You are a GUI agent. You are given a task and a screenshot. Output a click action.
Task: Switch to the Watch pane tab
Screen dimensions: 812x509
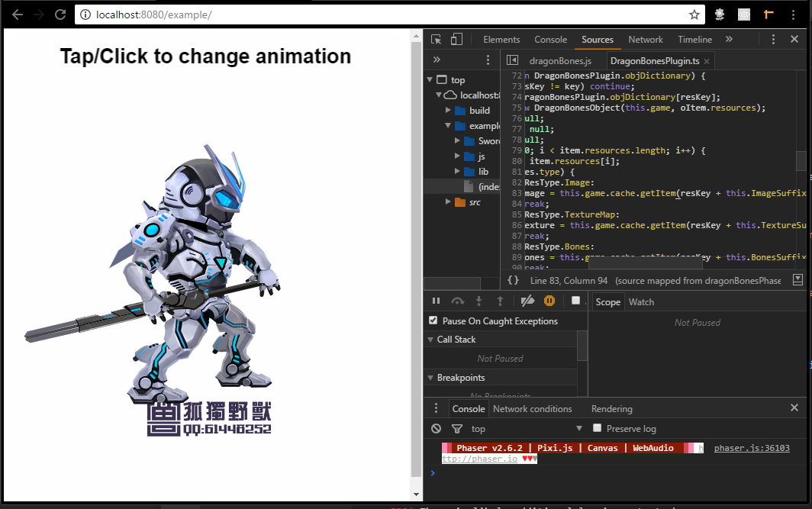pyautogui.click(x=641, y=302)
